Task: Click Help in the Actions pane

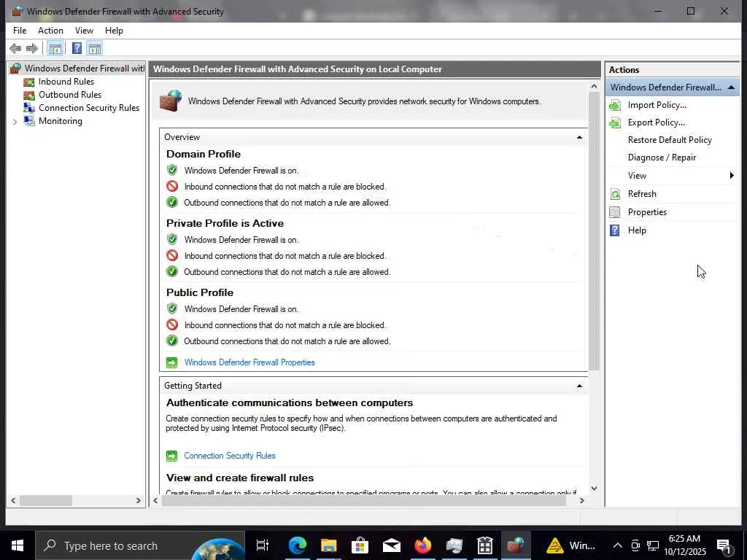Action: pos(637,230)
